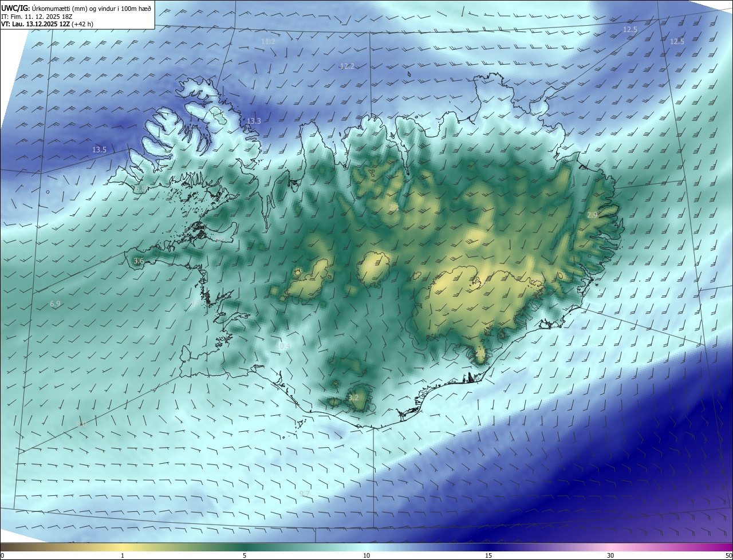733x560 pixels.
Task: Click the 12.2 value label on the map
Action: (347, 66)
